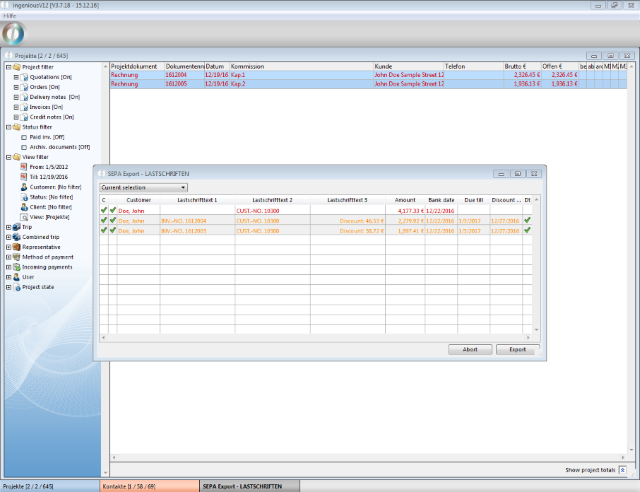
Task: Click the View filter folder icon
Action: pos(17,157)
